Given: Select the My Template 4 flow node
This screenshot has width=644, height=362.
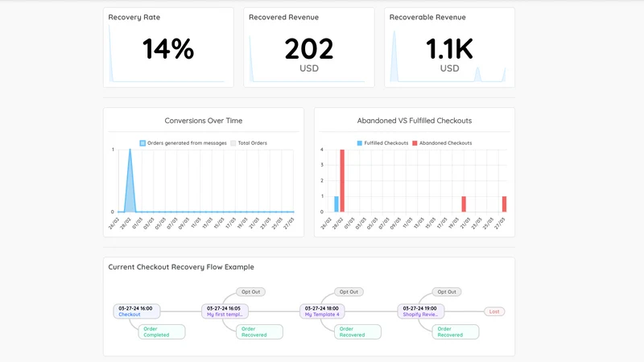Looking at the screenshot, I should point(323,311).
